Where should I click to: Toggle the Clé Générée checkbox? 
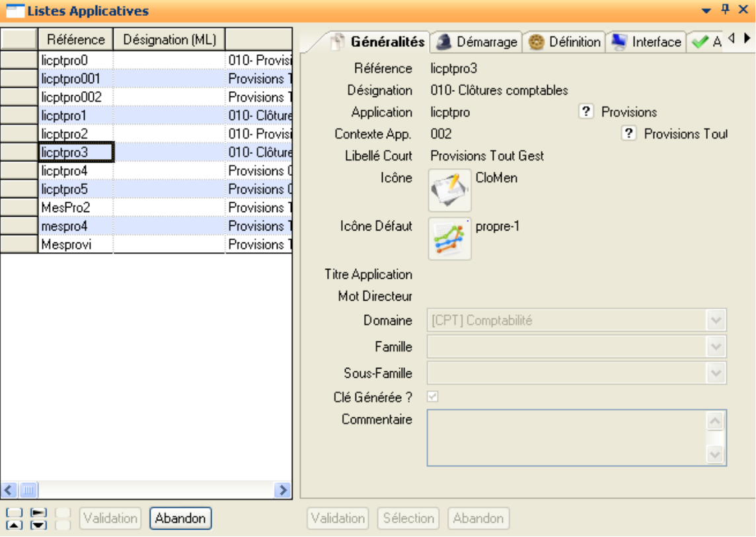[432, 396]
